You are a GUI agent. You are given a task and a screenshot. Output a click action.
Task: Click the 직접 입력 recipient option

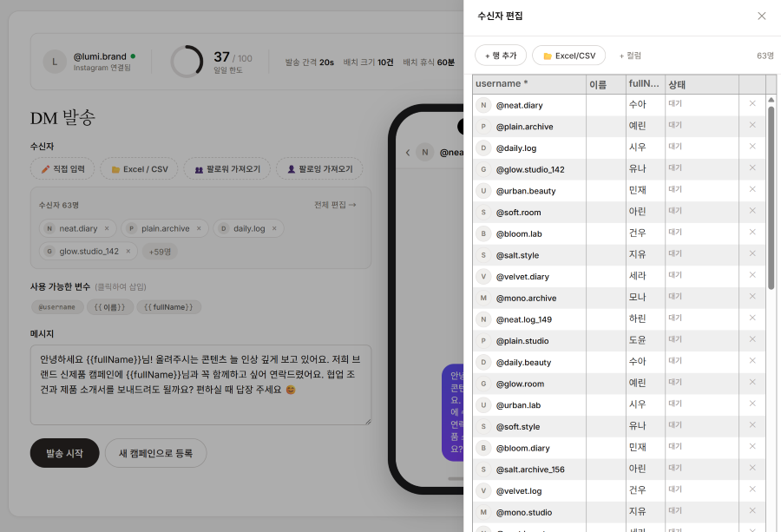pos(62,169)
